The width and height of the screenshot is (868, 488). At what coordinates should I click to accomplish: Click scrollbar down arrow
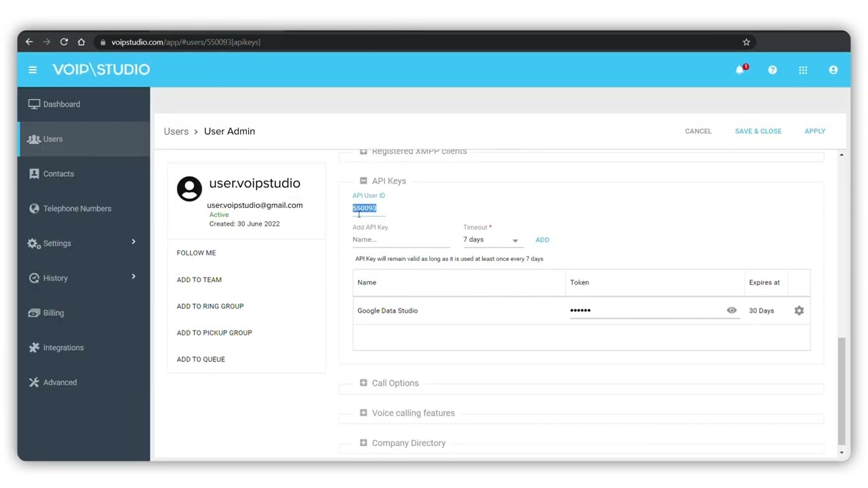842,453
